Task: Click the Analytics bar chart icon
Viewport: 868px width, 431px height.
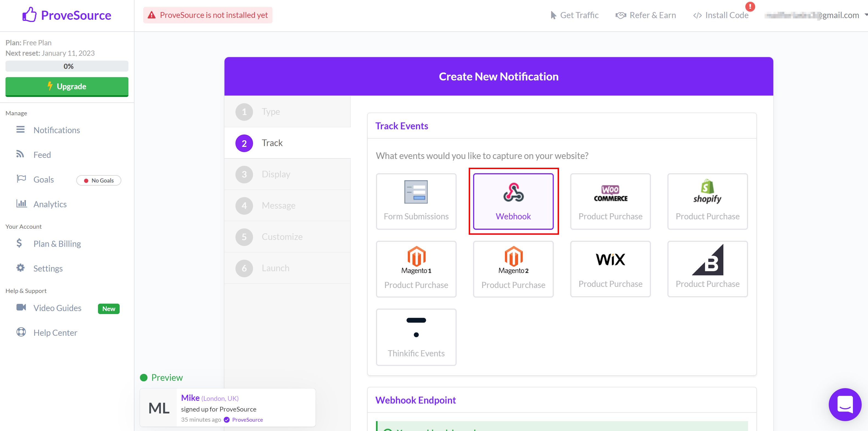Action: click(22, 203)
